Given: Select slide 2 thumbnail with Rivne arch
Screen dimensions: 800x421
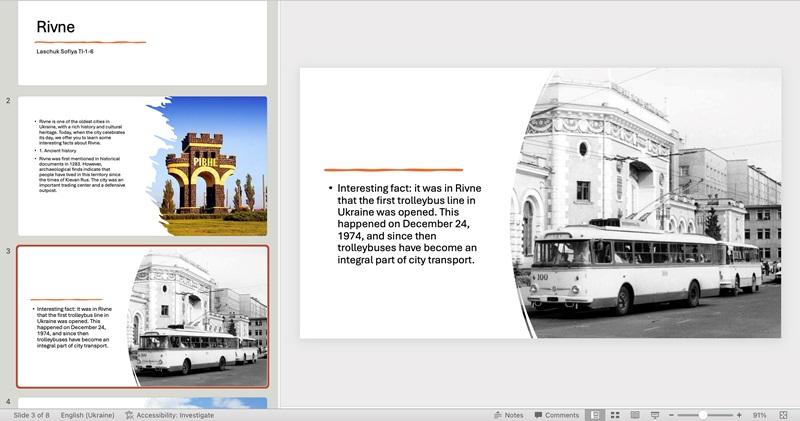Looking at the screenshot, I should click(x=142, y=165).
